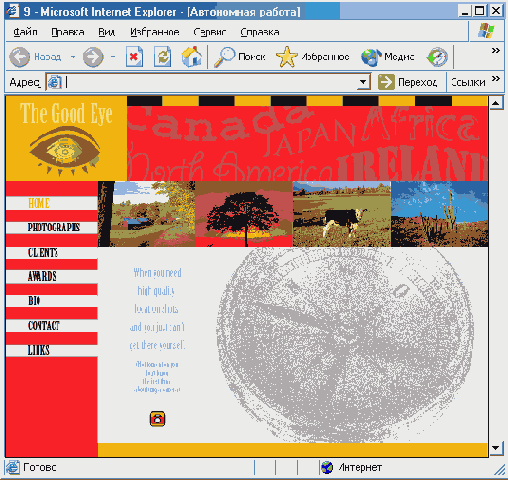The width and height of the screenshot is (508, 480).
Task: Click the scrollbar down arrow
Action: [x=496, y=448]
